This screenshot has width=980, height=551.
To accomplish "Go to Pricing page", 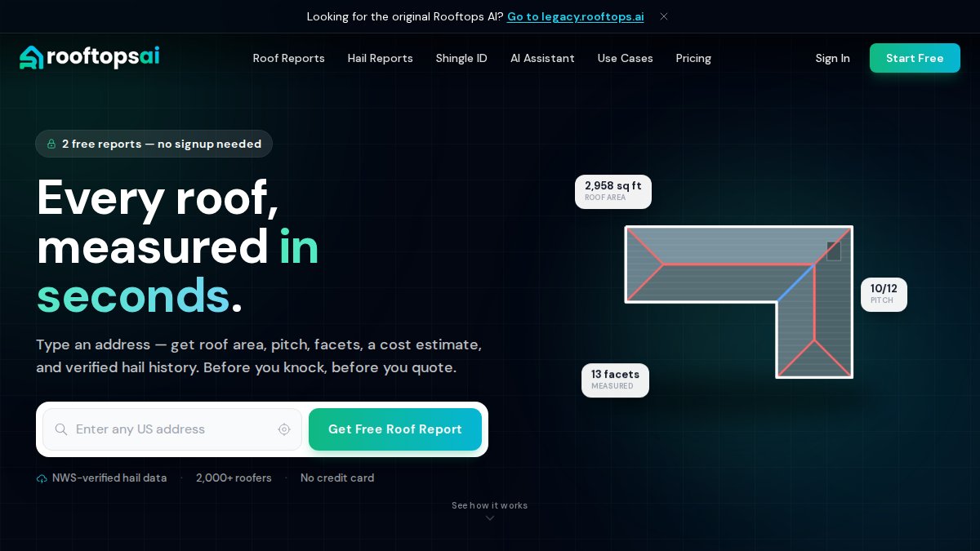I will point(693,58).
